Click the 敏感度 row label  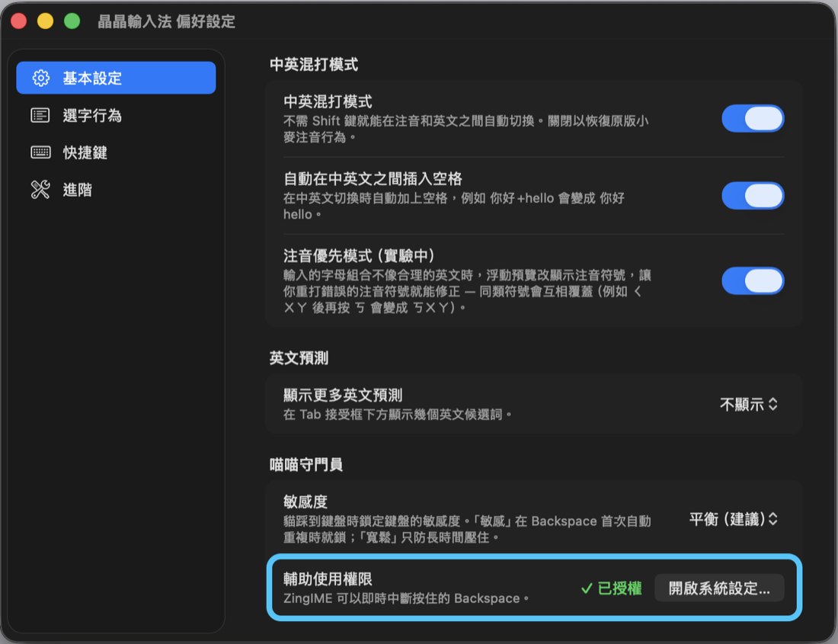tap(305, 501)
